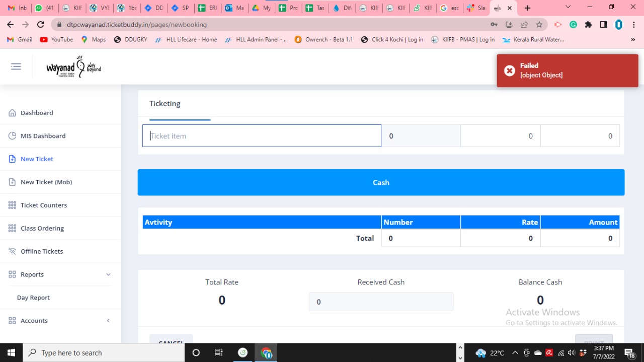Dismiss the Failed error notification icon
The image size is (644, 362).
(510, 70)
